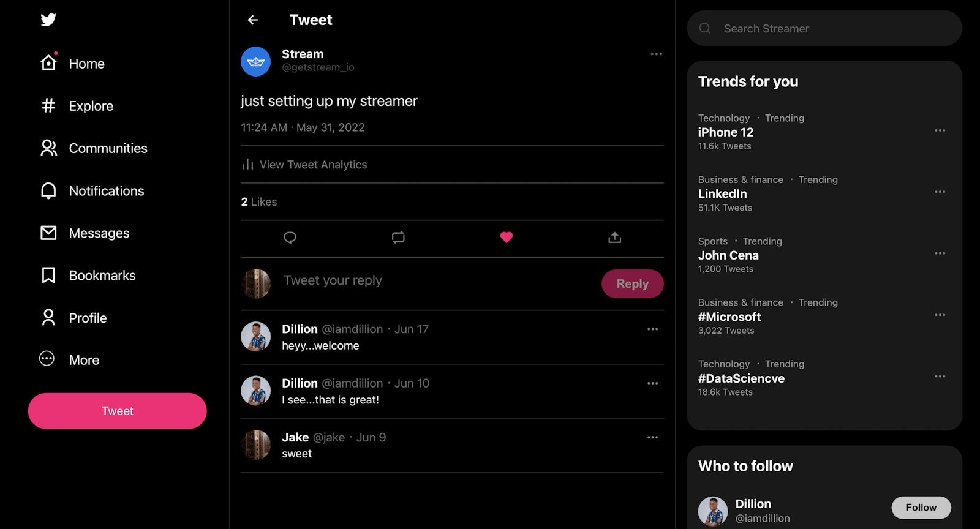Open the menu on Dillion's Jun 17 reply
980x529 pixels.
click(652, 329)
